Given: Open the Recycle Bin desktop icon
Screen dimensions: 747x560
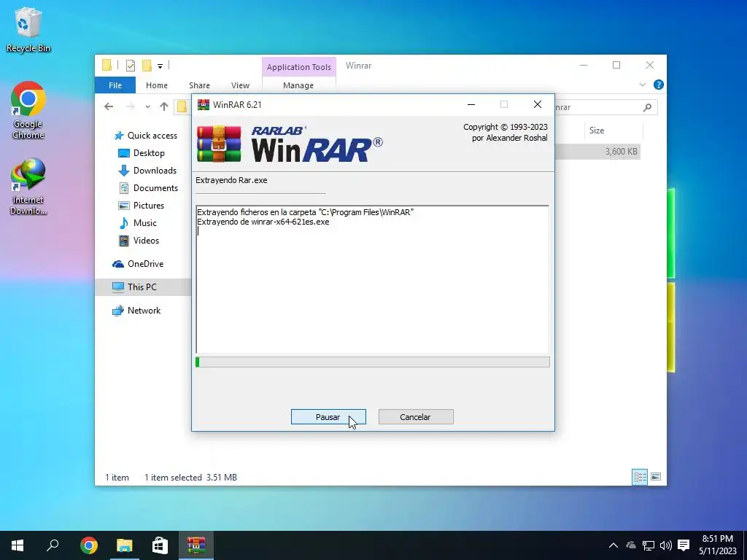Looking at the screenshot, I should [28, 29].
